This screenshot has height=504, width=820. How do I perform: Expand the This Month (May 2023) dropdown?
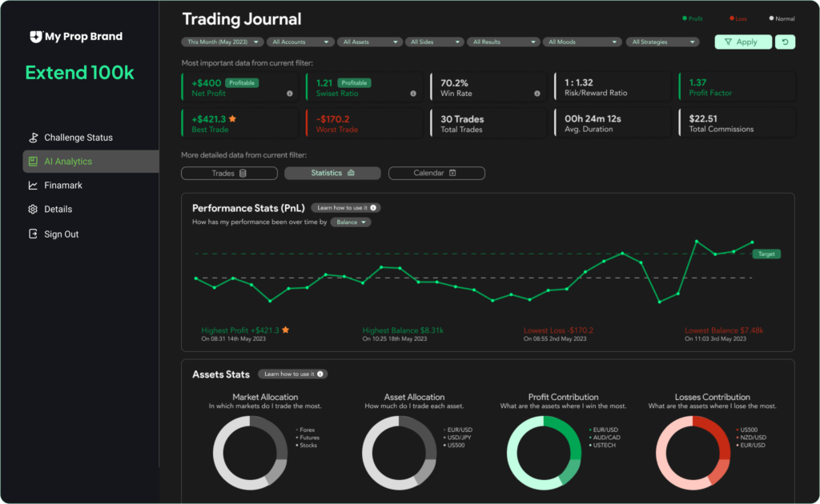pyautogui.click(x=223, y=42)
